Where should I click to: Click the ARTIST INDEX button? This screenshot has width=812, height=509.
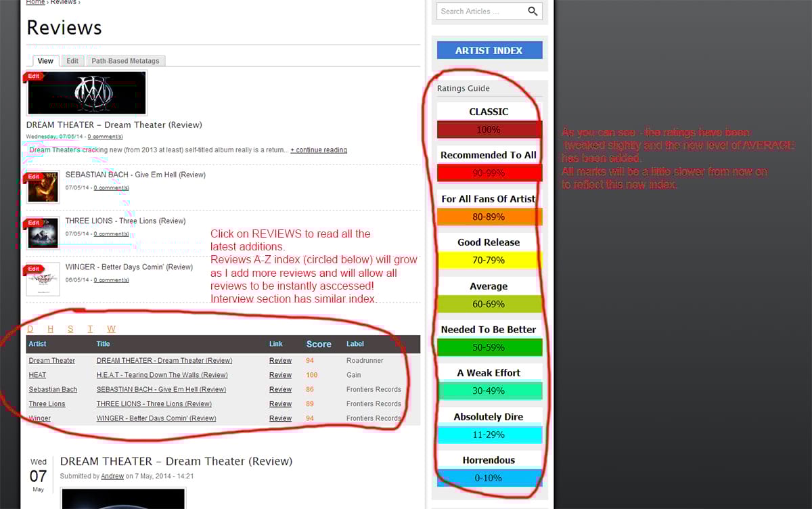(489, 51)
